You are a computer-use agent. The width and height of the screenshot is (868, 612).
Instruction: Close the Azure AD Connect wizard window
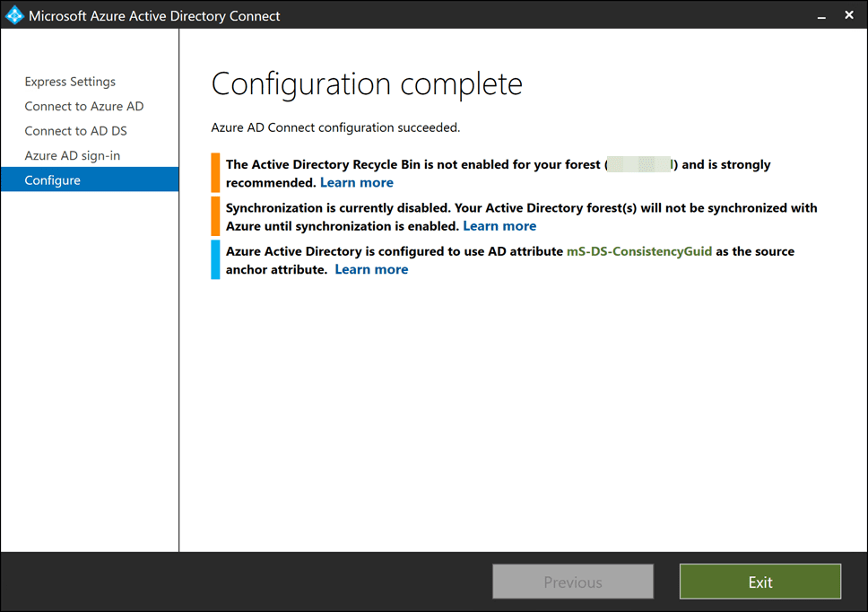(849, 16)
